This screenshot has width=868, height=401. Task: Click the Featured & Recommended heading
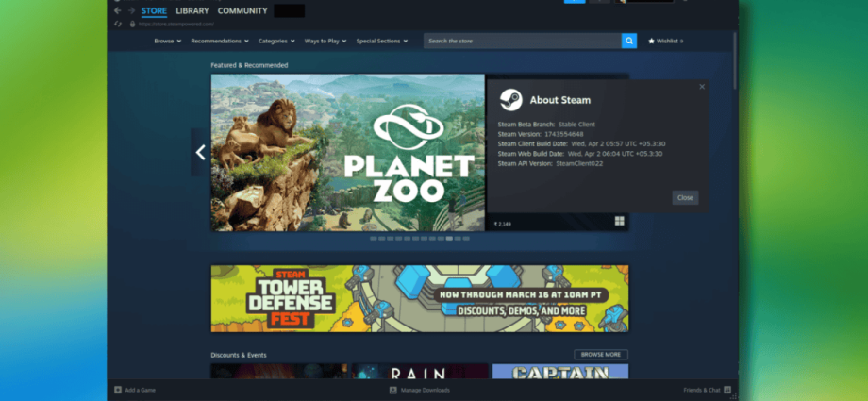click(x=249, y=65)
